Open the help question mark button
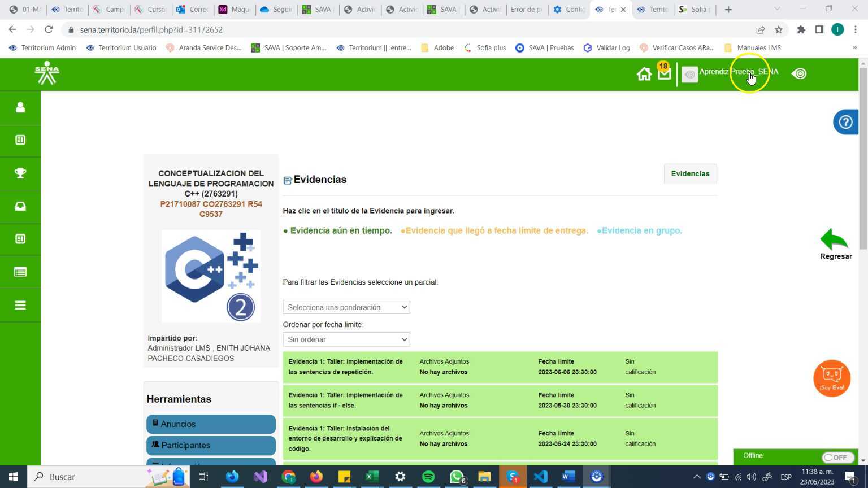The width and height of the screenshot is (868, 488). point(845,122)
